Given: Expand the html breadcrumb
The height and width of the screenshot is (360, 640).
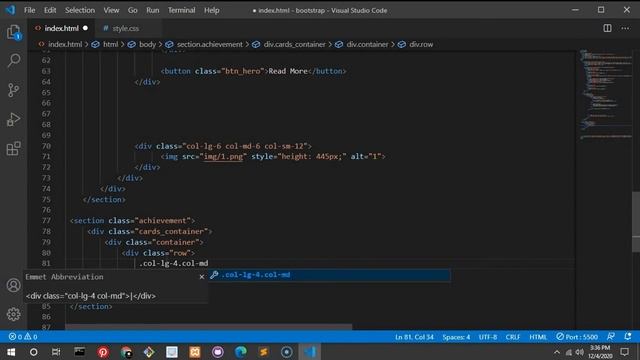Looking at the screenshot, I should coord(110,44).
